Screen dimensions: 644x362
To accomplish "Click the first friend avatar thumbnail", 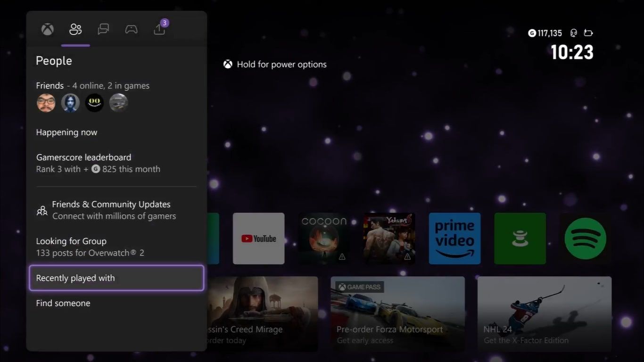I will coord(46,102).
